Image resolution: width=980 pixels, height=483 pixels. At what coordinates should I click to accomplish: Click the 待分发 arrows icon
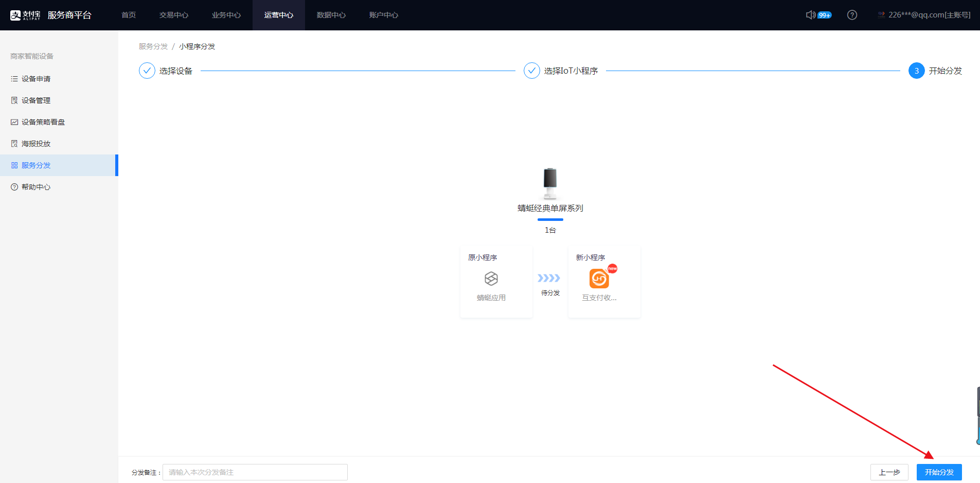[x=549, y=278]
